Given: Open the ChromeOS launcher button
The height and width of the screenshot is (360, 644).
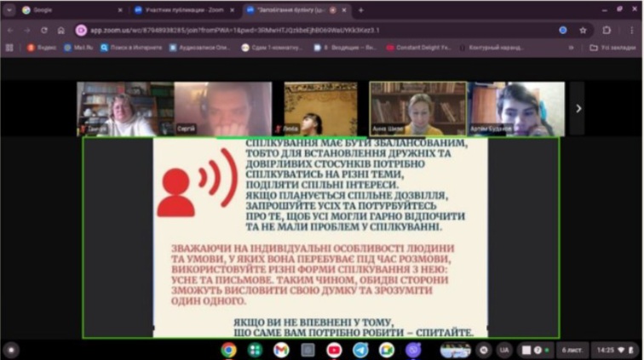Looking at the screenshot, I should pyautogui.click(x=11, y=350).
